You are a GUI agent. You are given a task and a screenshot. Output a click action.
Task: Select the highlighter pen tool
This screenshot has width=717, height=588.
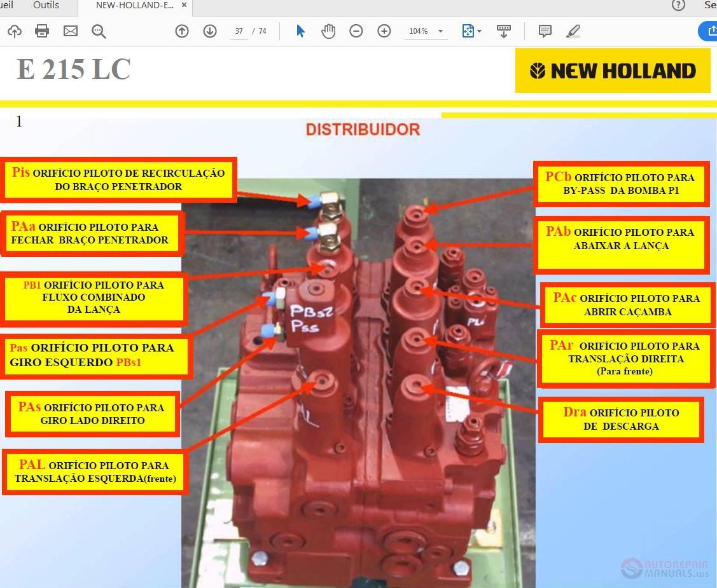point(573,31)
